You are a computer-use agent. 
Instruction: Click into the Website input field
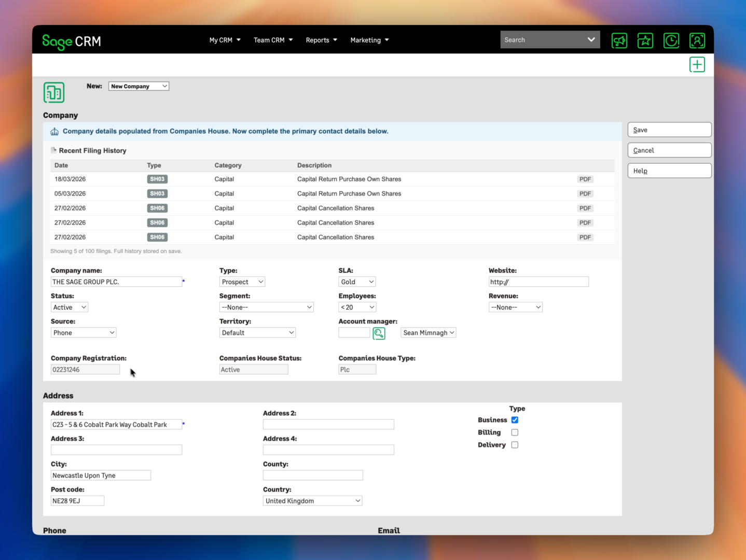coord(538,282)
